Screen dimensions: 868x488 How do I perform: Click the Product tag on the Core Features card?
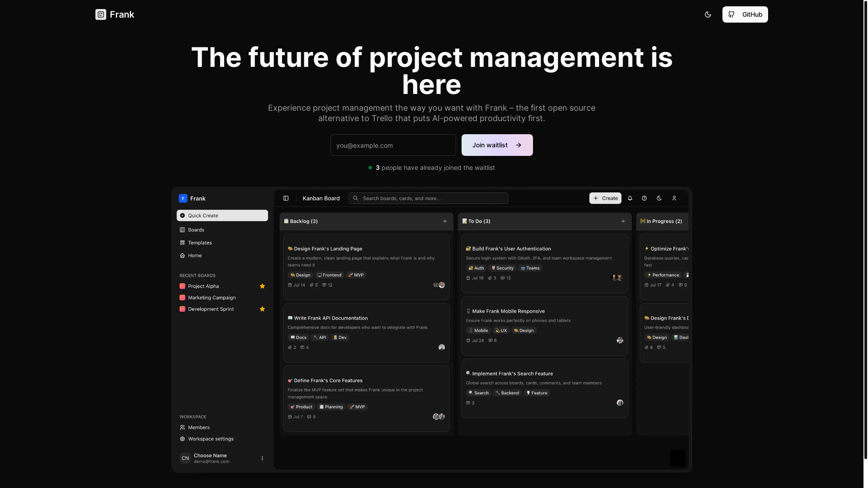tap(301, 407)
